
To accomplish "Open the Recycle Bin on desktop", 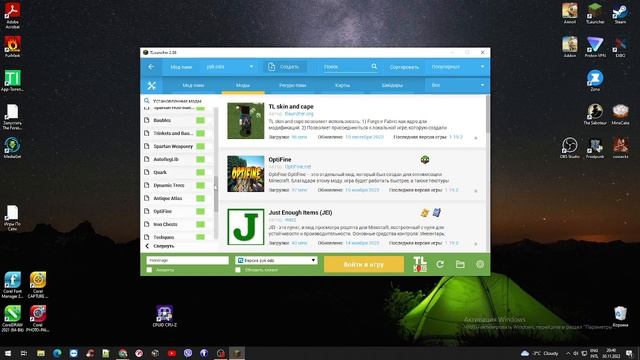I will click(x=620, y=316).
